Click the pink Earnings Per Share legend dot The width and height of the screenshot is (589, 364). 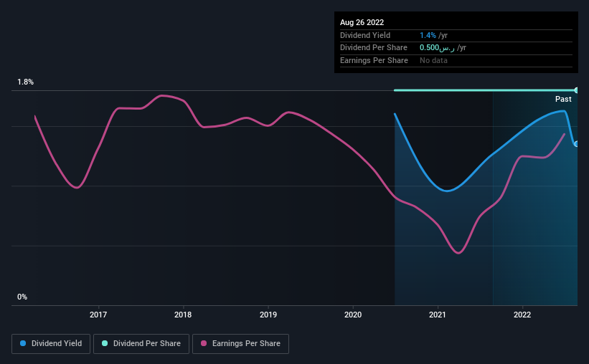coord(204,343)
